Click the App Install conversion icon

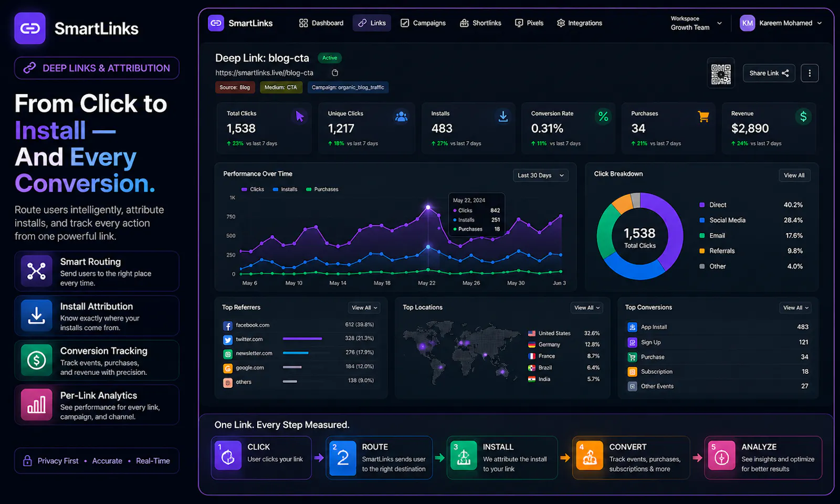tap(633, 327)
